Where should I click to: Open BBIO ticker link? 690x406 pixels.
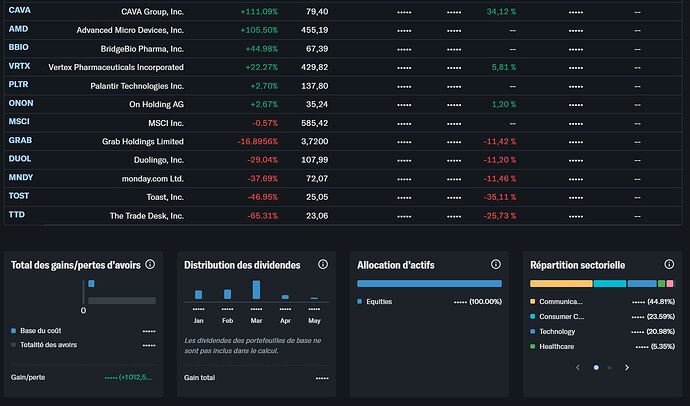click(x=18, y=48)
